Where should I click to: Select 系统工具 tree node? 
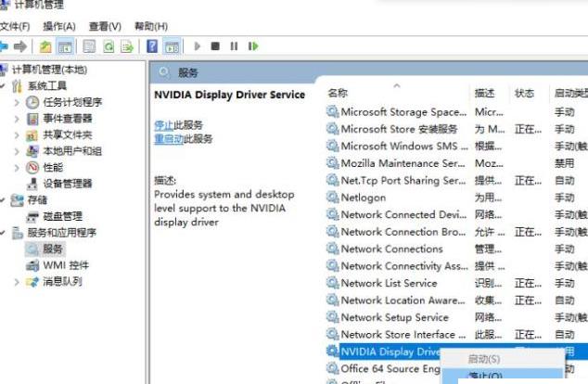coord(47,86)
